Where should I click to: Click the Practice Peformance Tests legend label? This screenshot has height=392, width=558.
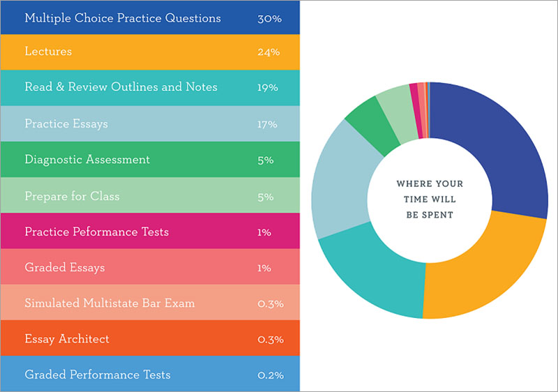pos(96,232)
